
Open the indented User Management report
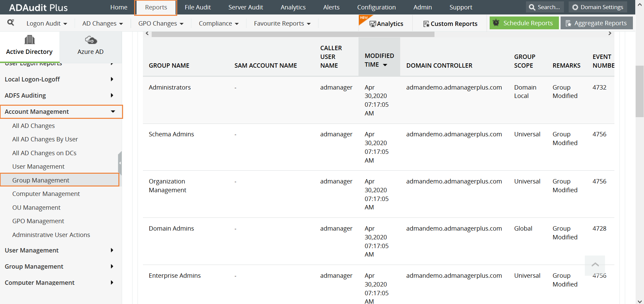[38, 166]
